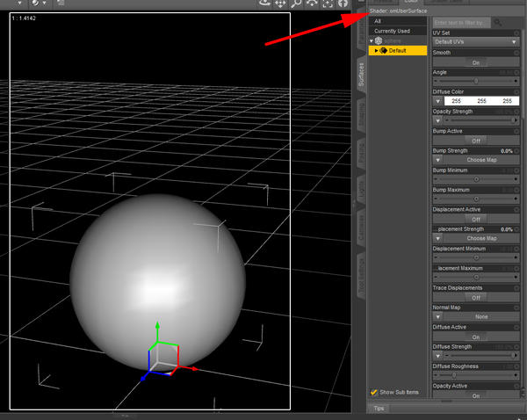Screen dimensions: 527x420
Task: Click the green Y-axis gizmo arrow
Action: pyautogui.click(x=157, y=325)
